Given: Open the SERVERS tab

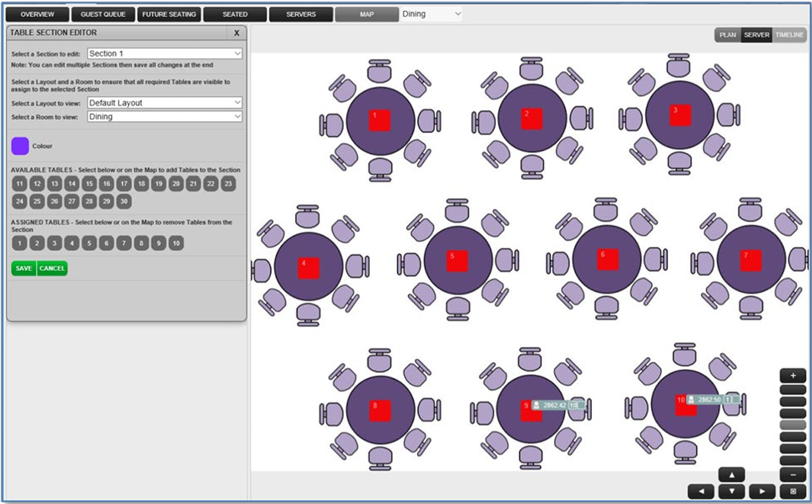Looking at the screenshot, I should [300, 14].
